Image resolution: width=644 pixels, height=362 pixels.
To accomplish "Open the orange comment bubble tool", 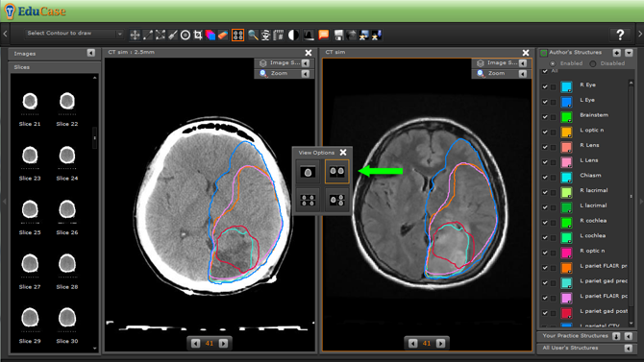I will [324, 36].
